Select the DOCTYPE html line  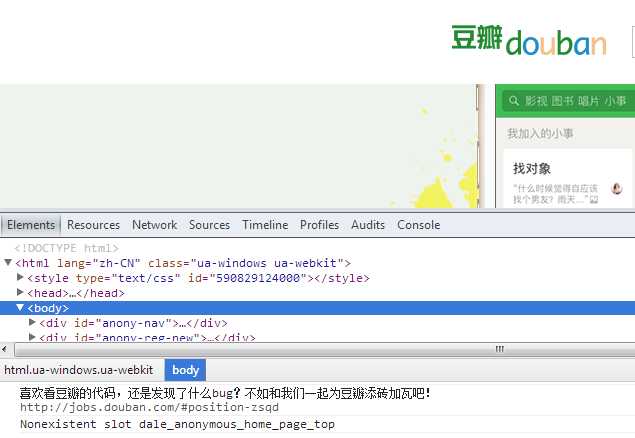pyautogui.click(x=66, y=248)
